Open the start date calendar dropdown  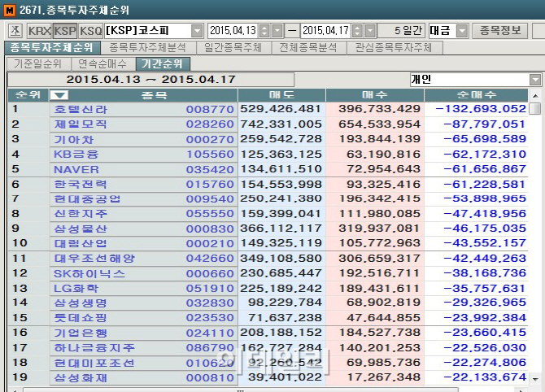[277, 31]
